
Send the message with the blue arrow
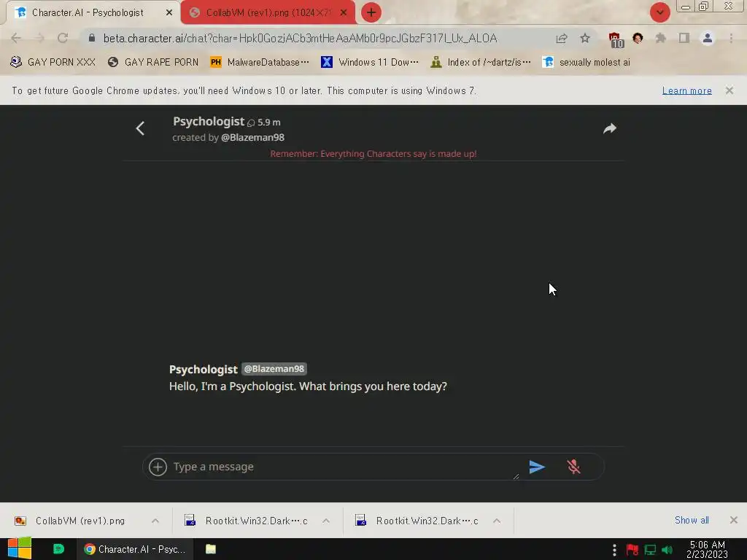537,467
